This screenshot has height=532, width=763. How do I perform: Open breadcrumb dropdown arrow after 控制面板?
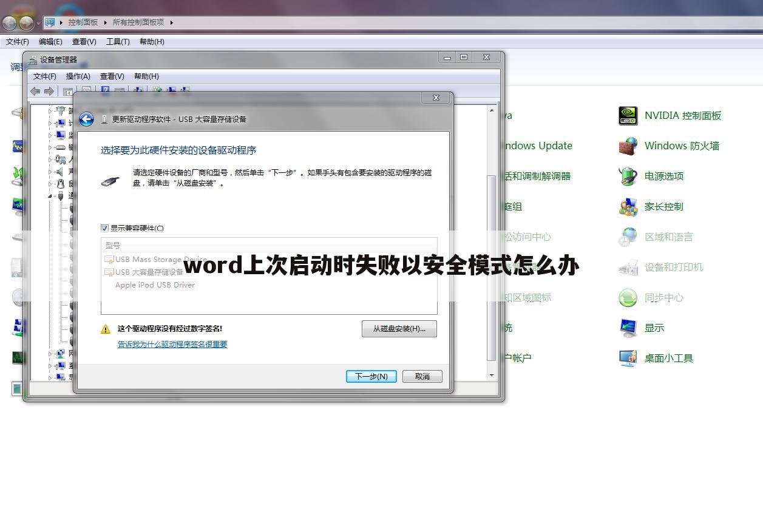105,22
